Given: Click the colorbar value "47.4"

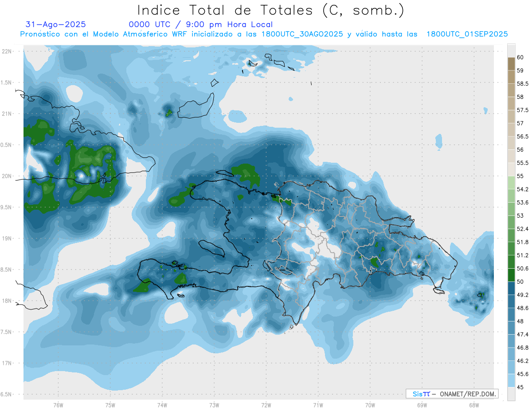Looking at the screenshot, I should 523,334.
